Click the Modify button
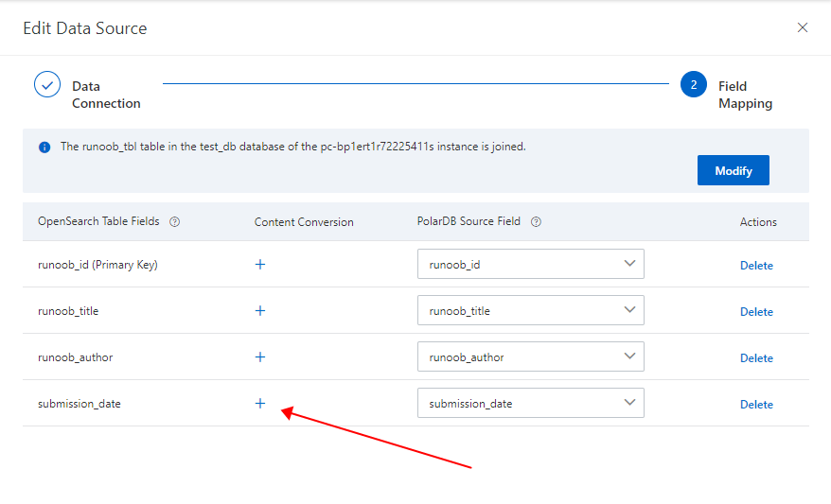Image resolution: width=831 pixels, height=504 pixels. (x=733, y=170)
